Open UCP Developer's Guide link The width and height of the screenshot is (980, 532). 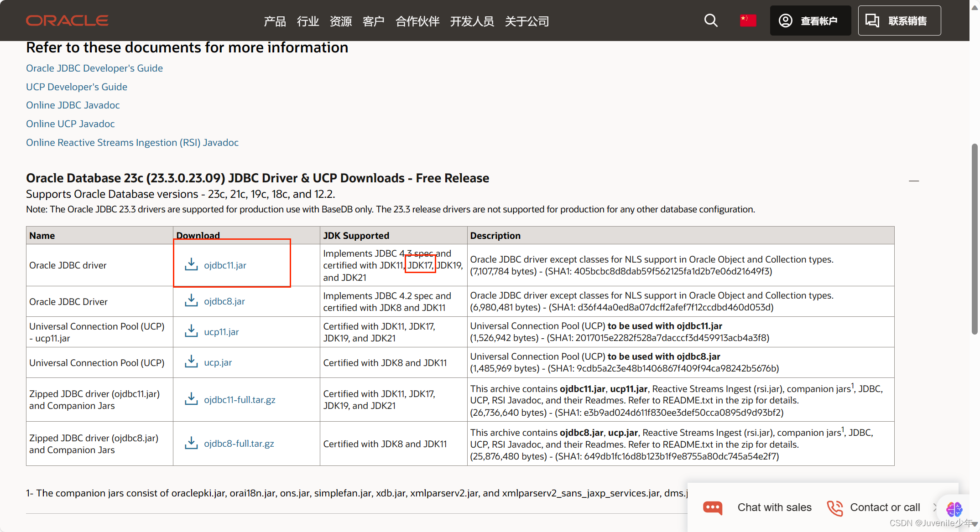point(77,87)
